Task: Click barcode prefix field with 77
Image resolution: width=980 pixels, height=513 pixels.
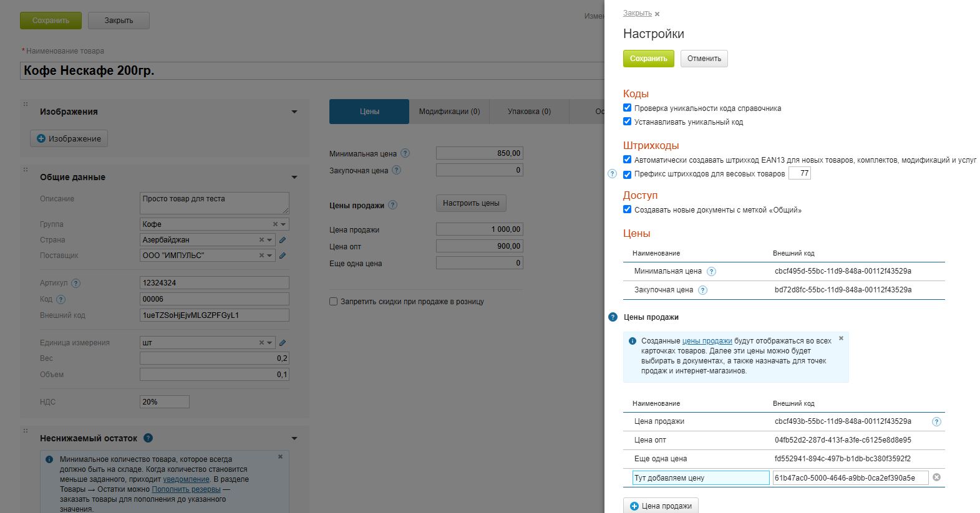Action: 800,173
